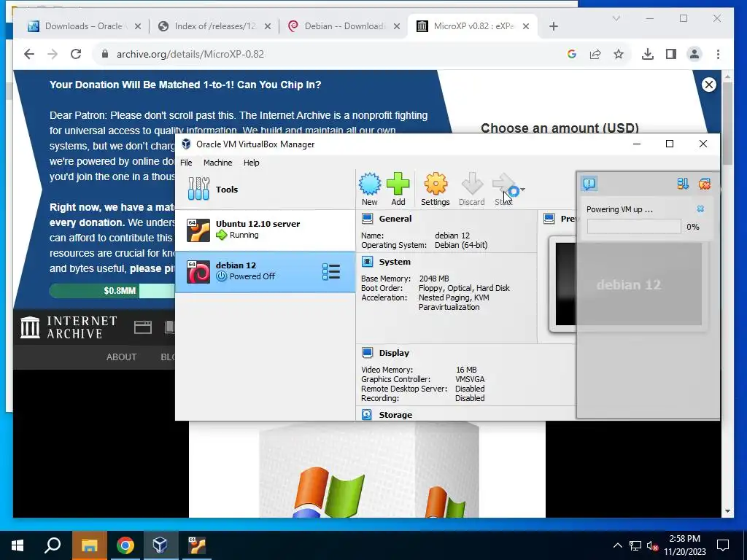Click the ABOUT link on archive.org

(122, 357)
